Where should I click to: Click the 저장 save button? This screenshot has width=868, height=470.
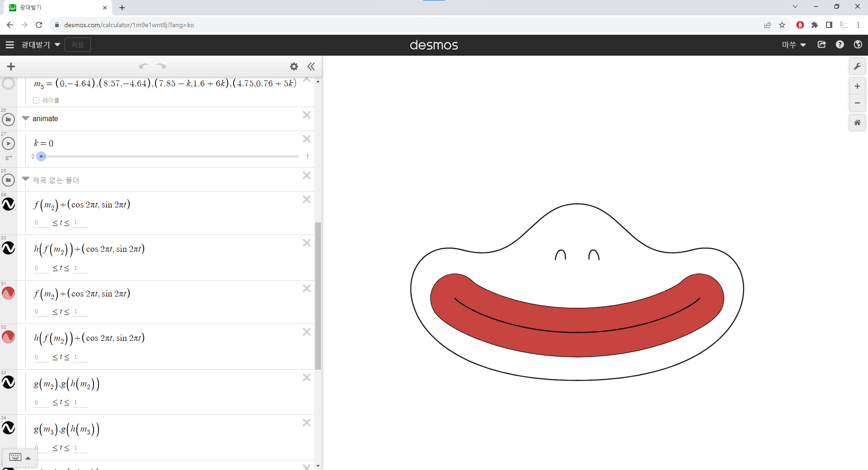77,45
